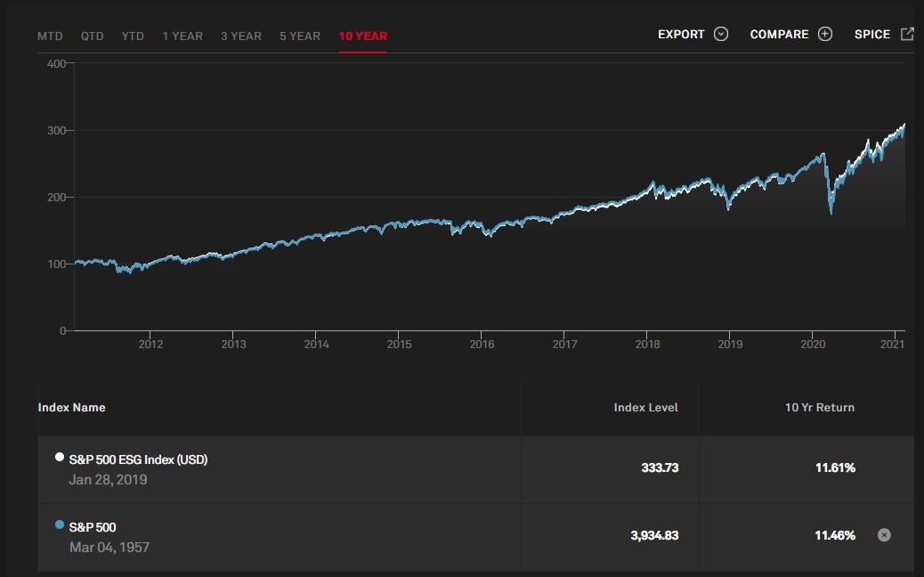Click the Jan 28, 2019 launch date
The height and width of the screenshot is (577, 924).
108,480
